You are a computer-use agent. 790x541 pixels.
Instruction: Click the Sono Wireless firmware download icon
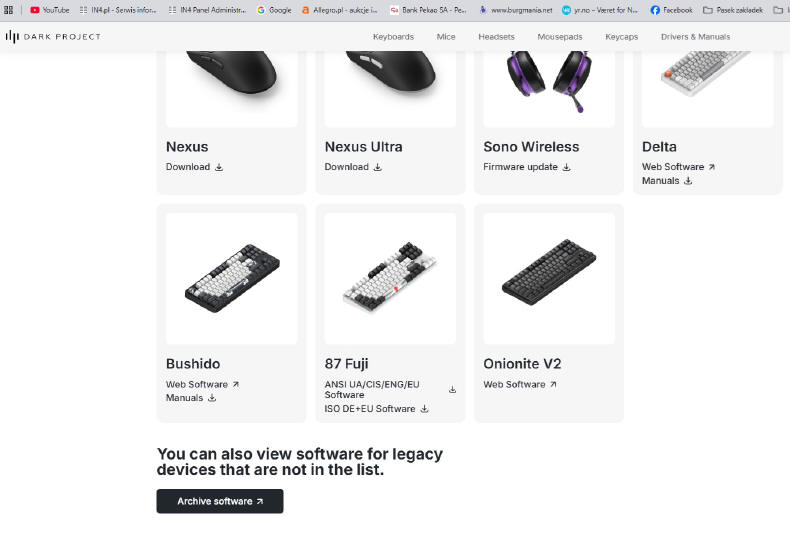click(567, 167)
